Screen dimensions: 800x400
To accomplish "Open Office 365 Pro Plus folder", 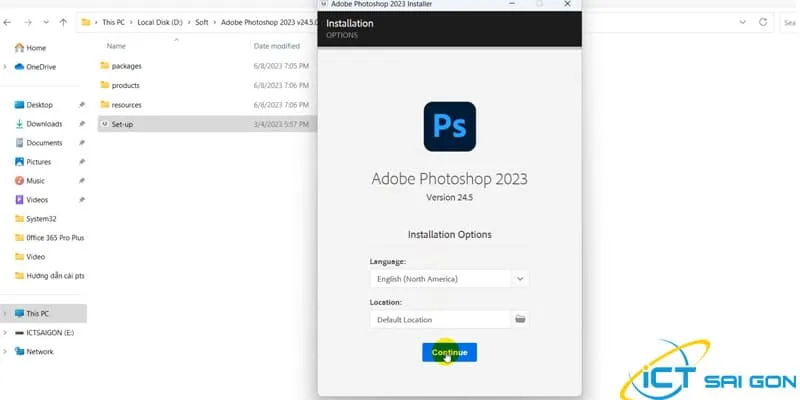I will click(49, 238).
